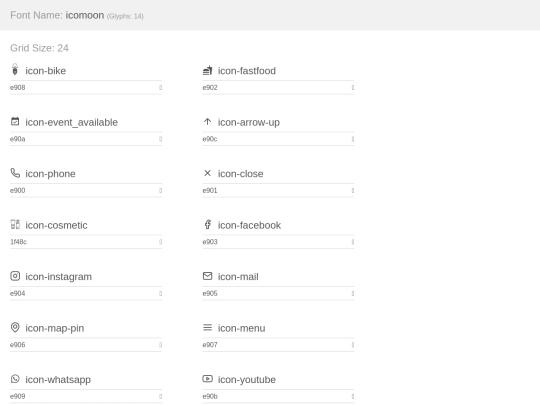Select the facebook glyph icon
The height and width of the screenshot is (405, 540).
[207, 225]
